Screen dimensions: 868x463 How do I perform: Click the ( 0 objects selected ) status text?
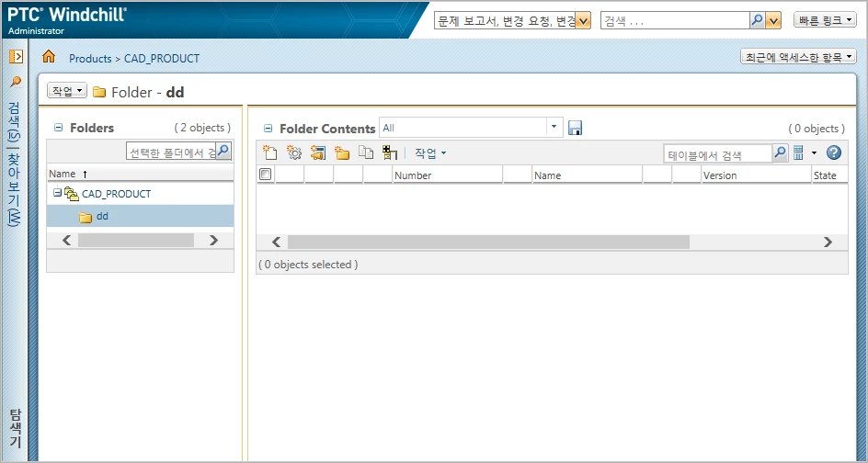pyautogui.click(x=308, y=265)
